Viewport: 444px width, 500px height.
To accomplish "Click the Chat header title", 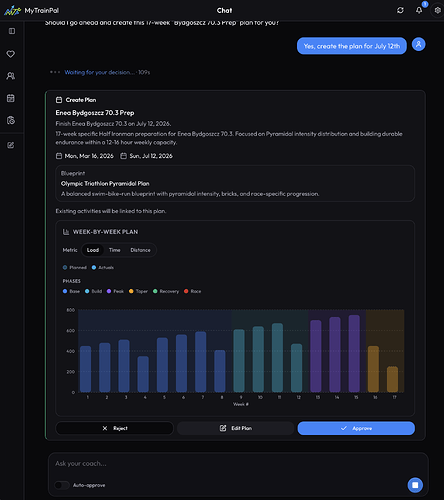I will click(224, 10).
